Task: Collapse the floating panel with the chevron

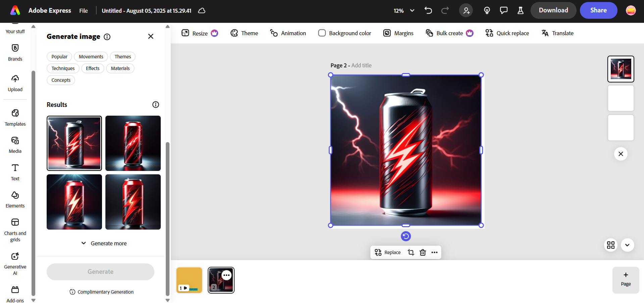Action: click(x=627, y=245)
